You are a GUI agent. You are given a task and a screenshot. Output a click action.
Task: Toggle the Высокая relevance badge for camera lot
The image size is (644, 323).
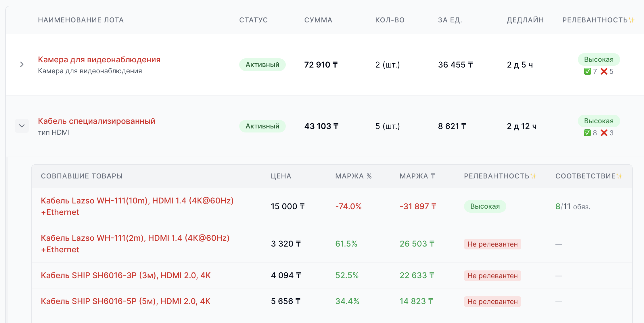[x=599, y=59]
